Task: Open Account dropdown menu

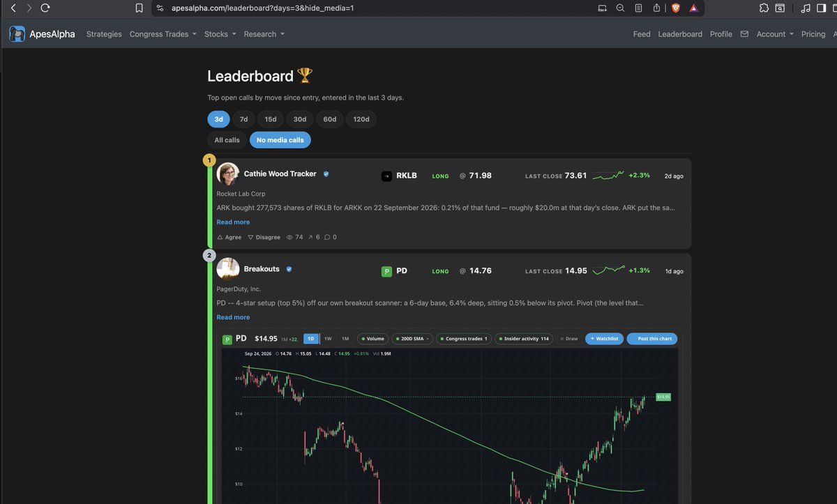Action: [x=775, y=33]
